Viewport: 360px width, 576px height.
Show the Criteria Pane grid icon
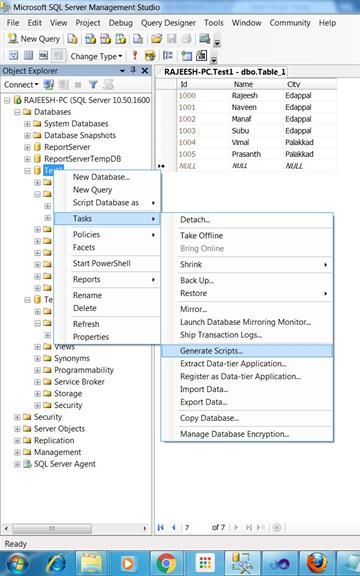point(28,56)
